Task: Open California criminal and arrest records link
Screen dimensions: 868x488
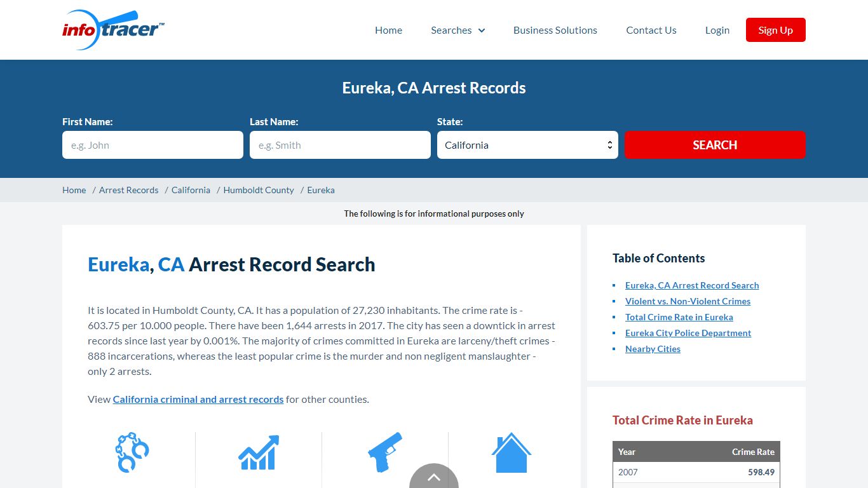Action: point(198,399)
